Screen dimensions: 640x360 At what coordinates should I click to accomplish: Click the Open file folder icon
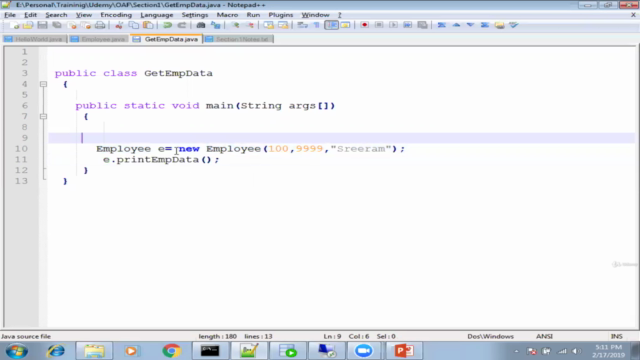coord(28,25)
